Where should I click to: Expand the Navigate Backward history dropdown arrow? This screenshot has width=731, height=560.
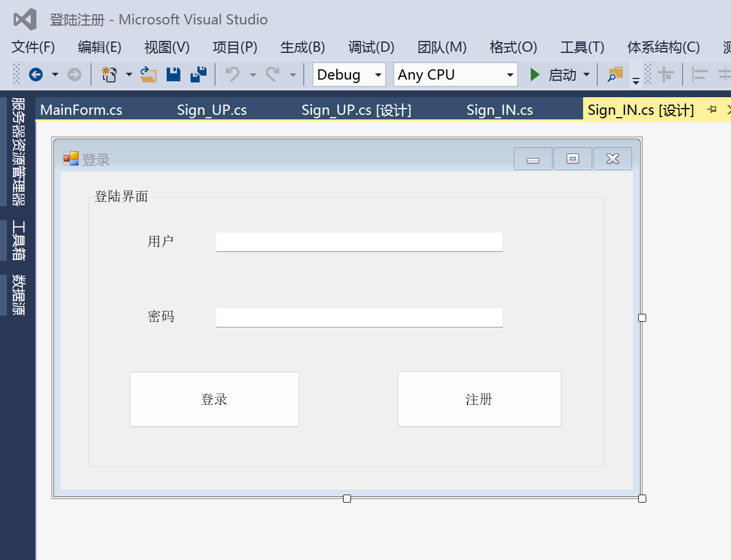click(55, 74)
